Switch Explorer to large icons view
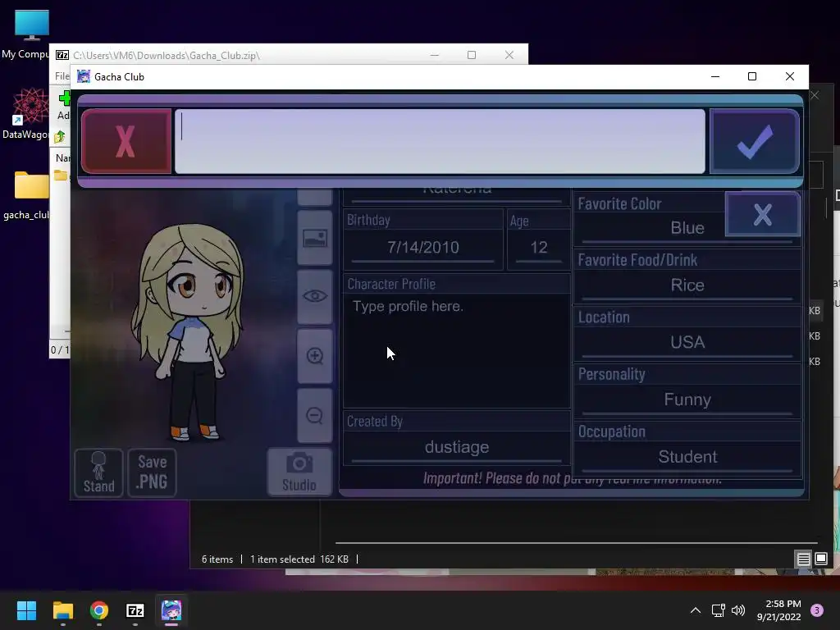The image size is (840, 630). coord(820,559)
